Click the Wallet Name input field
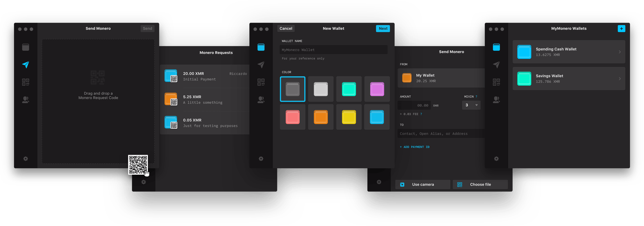The height and width of the screenshot is (226, 644). coord(333,50)
